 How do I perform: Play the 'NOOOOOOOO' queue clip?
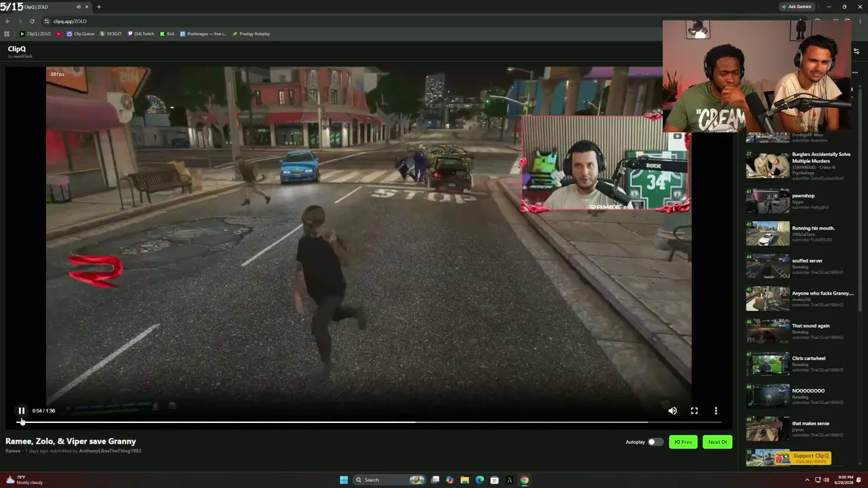[x=768, y=396]
